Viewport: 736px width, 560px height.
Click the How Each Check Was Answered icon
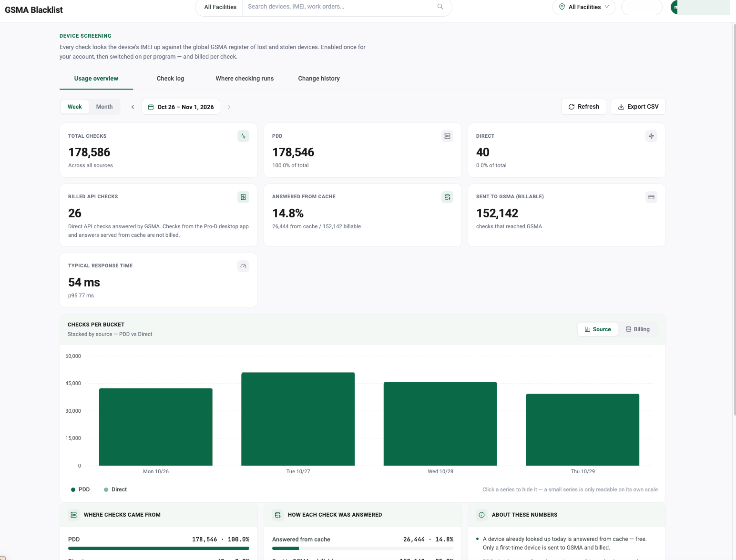click(277, 515)
